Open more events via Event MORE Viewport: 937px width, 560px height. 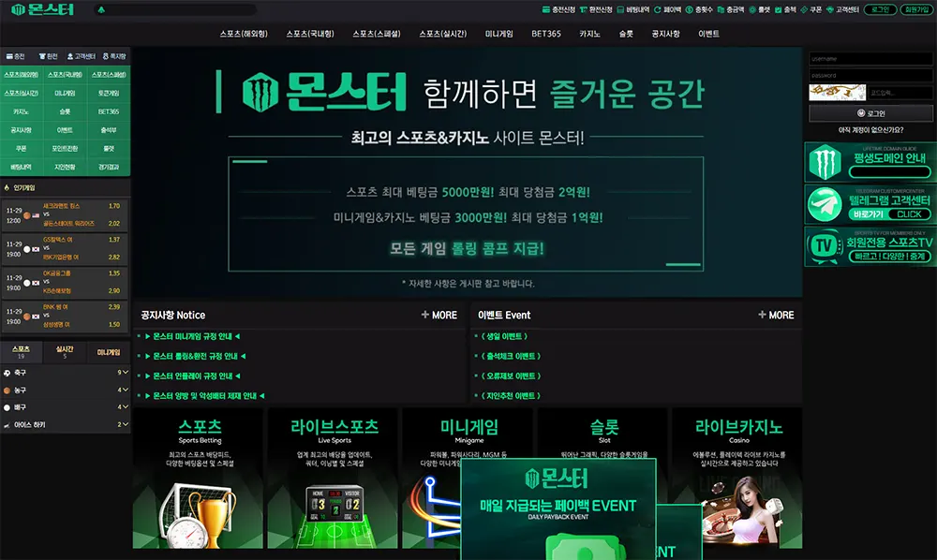point(776,315)
